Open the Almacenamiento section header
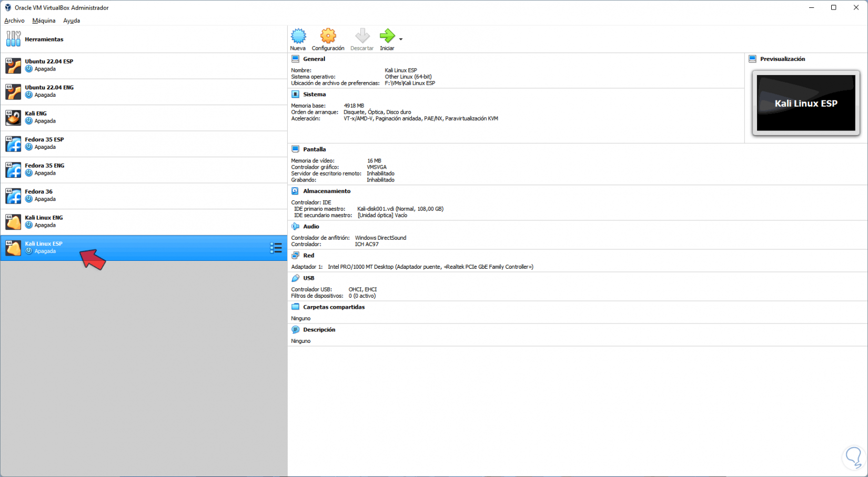868x477 pixels. click(x=327, y=191)
